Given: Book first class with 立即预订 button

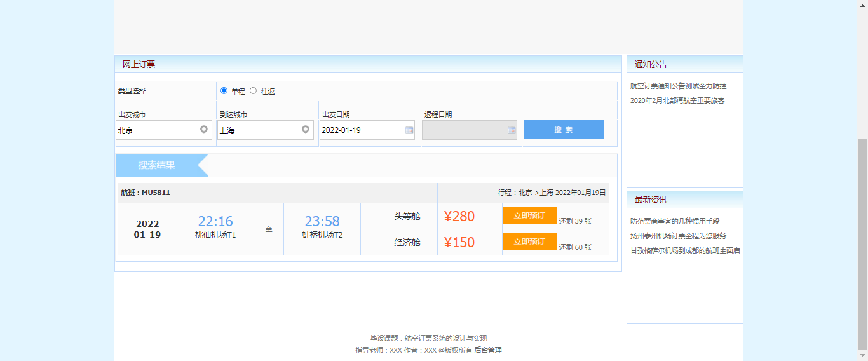Looking at the screenshot, I should (x=529, y=215).
